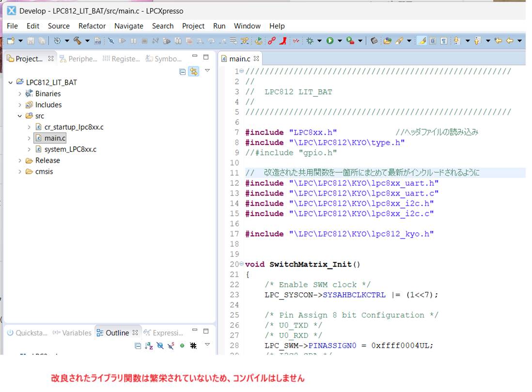
Task: Toggle Mark Occurrences highlighter button
Action: [422, 41]
